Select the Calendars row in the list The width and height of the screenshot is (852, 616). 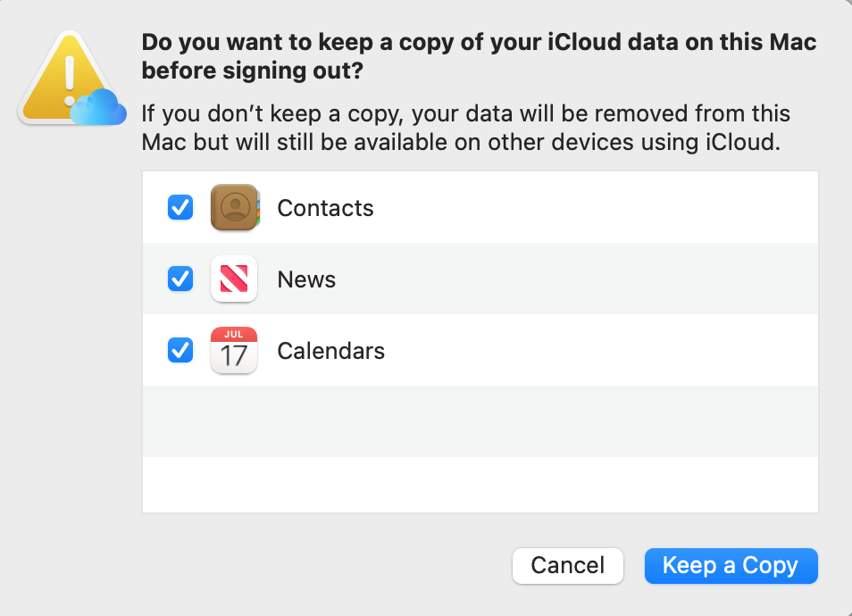[x=330, y=350]
